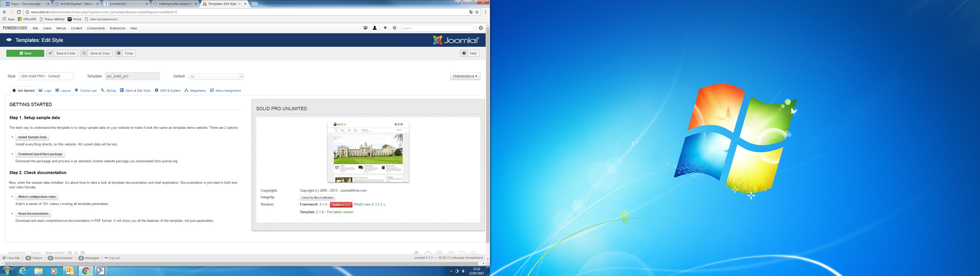The width and height of the screenshot is (980, 276).
Task: Click View Site in the status bar
Action: 11,258
